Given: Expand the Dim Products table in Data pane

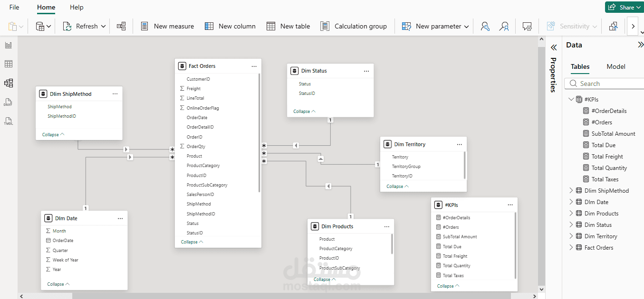Looking at the screenshot, I should pos(571,214).
